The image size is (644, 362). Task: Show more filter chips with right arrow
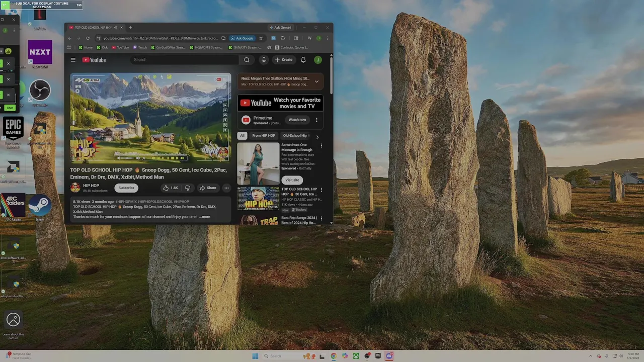click(317, 137)
